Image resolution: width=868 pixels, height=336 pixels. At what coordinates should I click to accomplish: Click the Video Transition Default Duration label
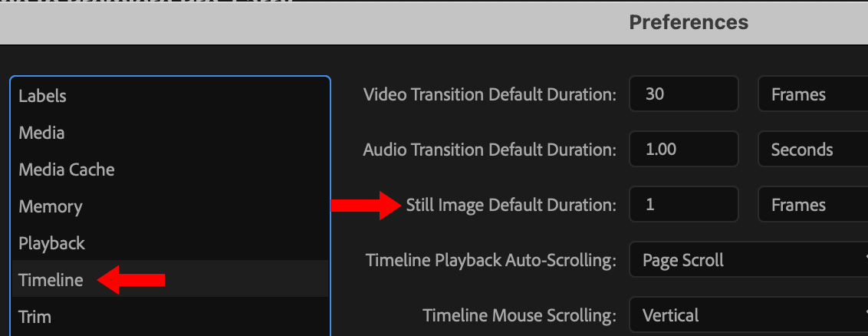tap(490, 94)
